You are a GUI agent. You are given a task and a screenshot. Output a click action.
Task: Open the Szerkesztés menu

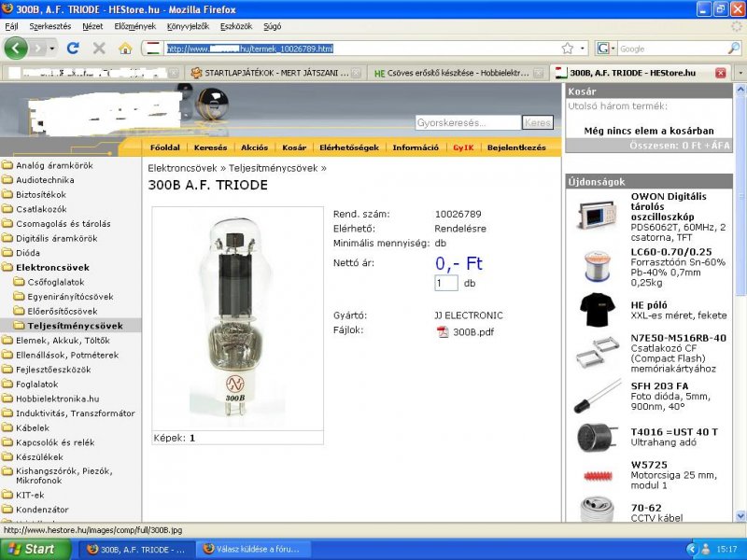tap(50, 26)
